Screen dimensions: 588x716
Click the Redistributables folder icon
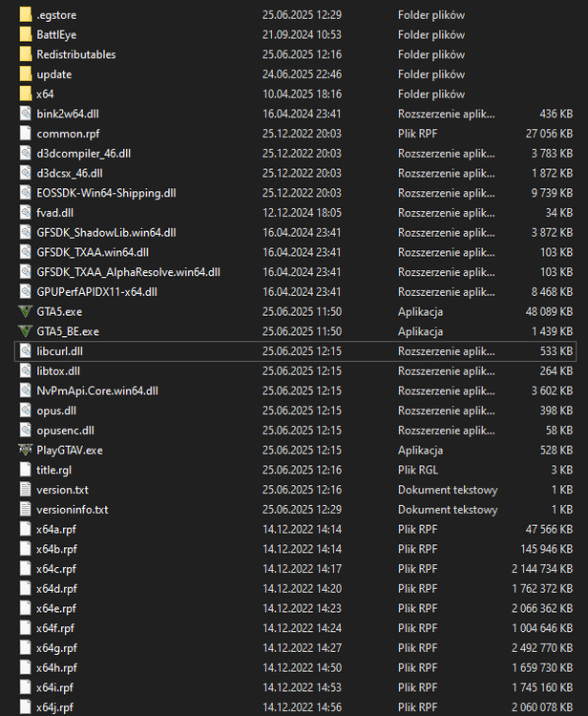(x=26, y=54)
